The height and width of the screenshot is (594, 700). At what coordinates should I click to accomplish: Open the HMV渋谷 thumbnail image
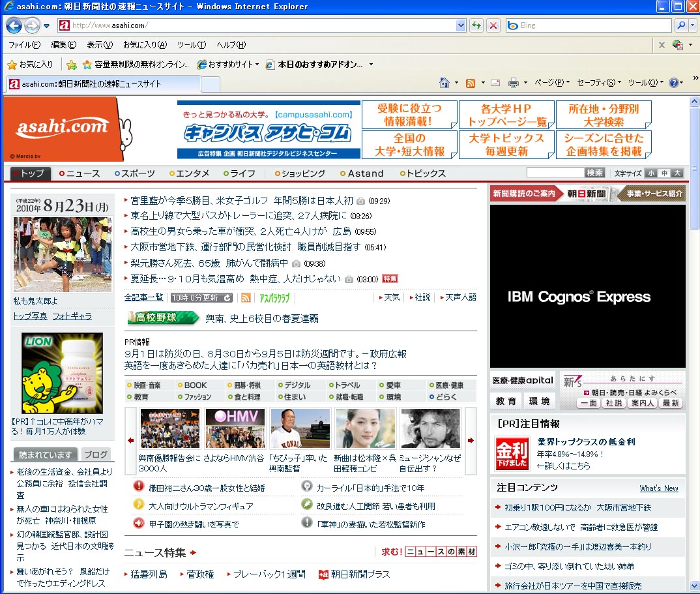pyautogui.click(x=235, y=429)
